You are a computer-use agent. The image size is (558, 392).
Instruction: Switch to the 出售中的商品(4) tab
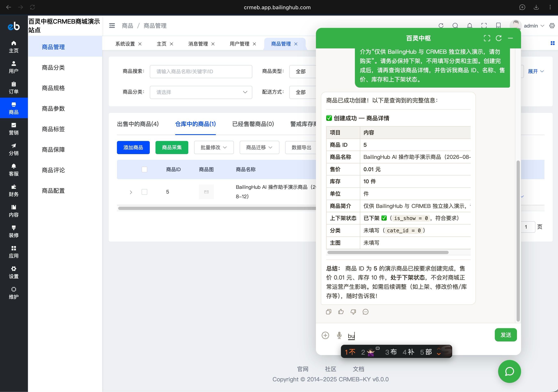pos(138,124)
